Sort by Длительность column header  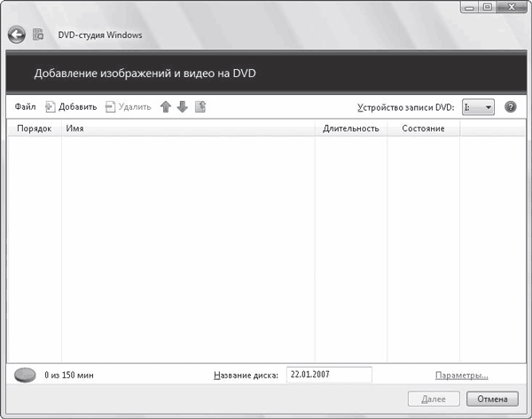[351, 128]
